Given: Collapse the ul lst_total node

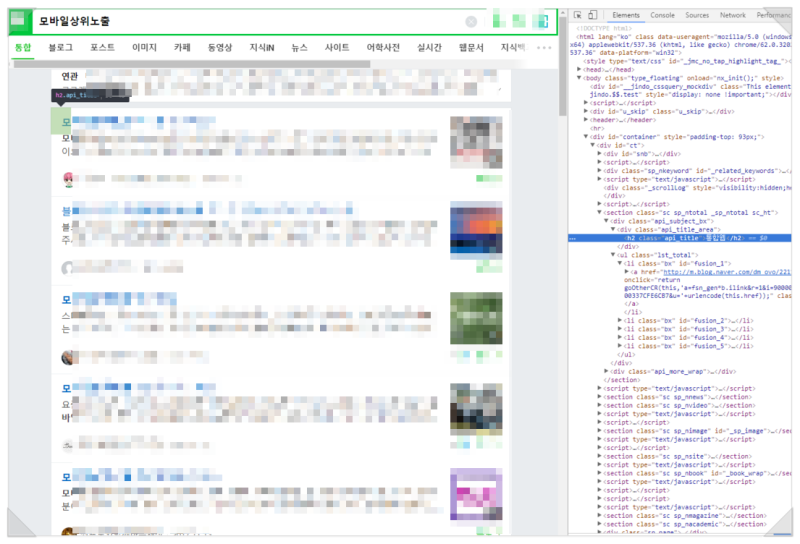Looking at the screenshot, I should 613,255.
